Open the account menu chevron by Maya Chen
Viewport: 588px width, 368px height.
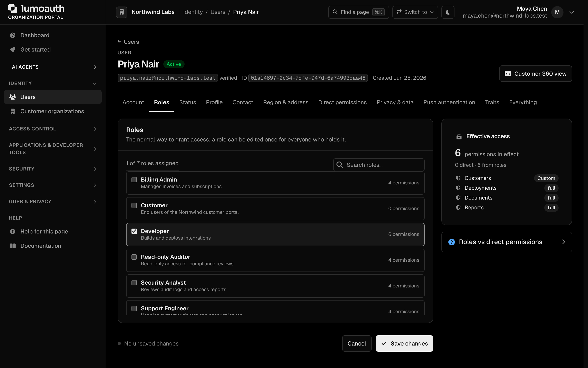[x=571, y=12]
